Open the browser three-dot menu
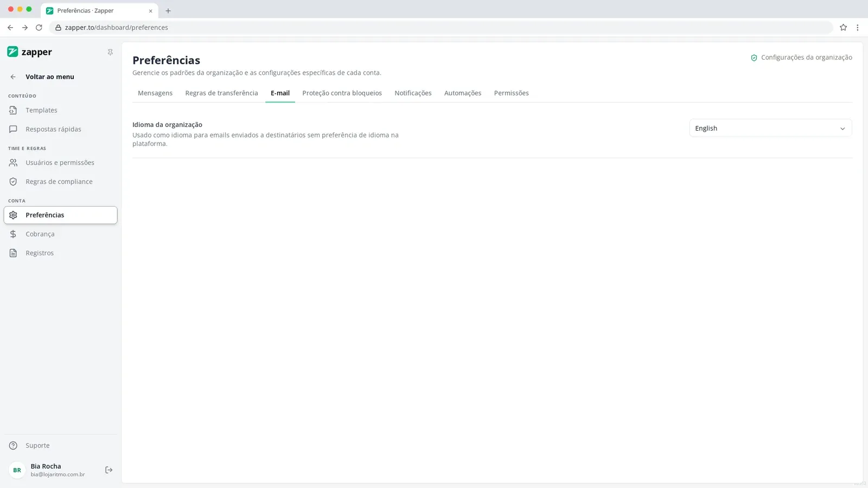The image size is (868, 488). 857,28
